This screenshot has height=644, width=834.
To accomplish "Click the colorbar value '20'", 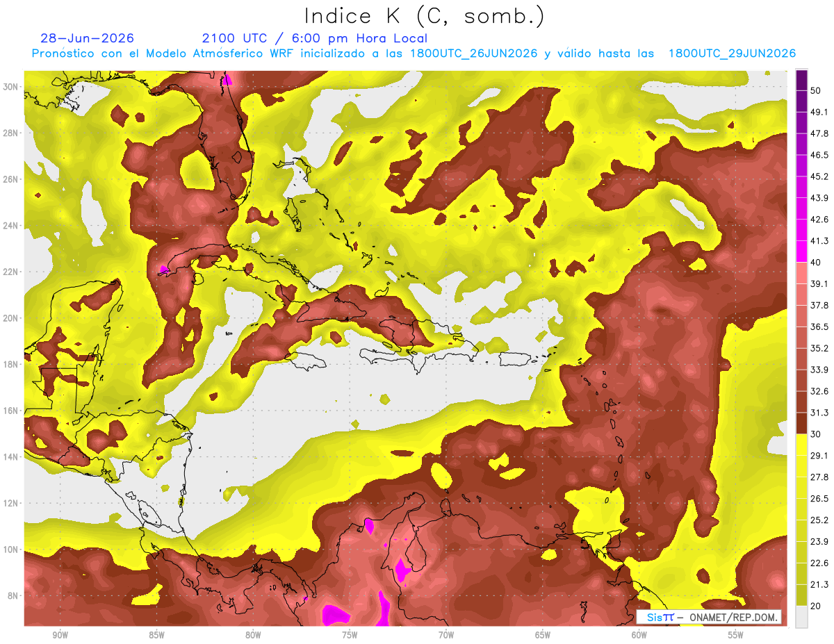I will coord(817,606).
